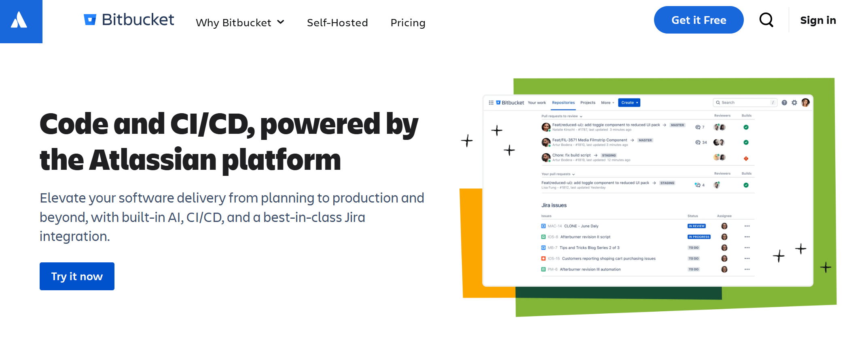The width and height of the screenshot is (868, 342).
Task: Click the Sign in link
Action: [818, 20]
